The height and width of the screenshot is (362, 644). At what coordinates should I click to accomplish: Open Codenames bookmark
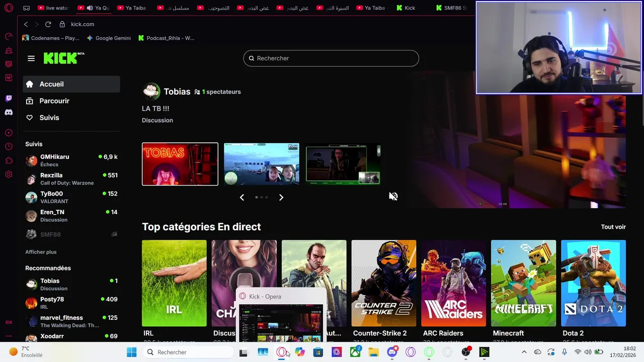pos(51,38)
